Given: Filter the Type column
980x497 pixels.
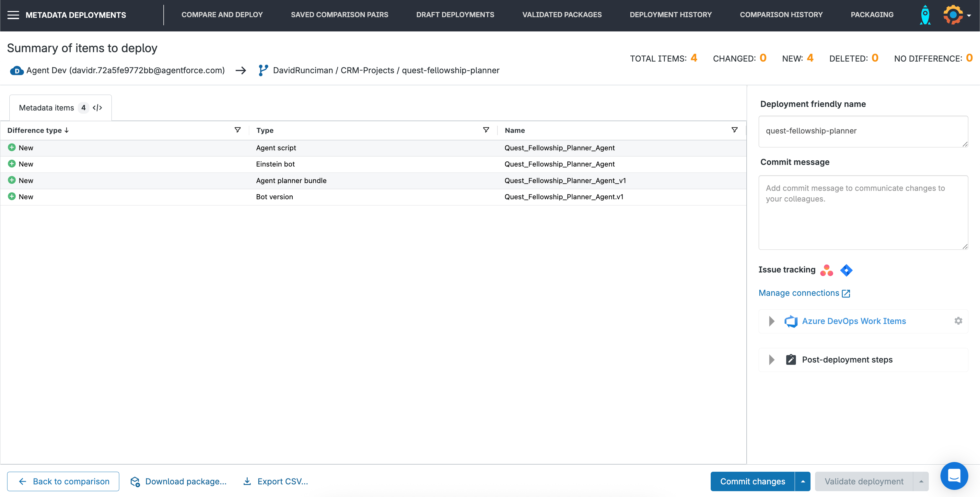Looking at the screenshot, I should 486,130.
